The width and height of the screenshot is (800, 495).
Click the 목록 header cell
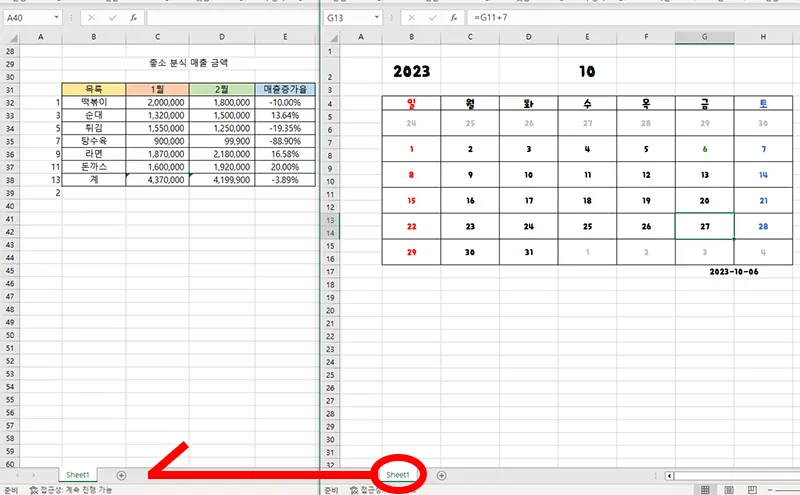click(x=94, y=89)
